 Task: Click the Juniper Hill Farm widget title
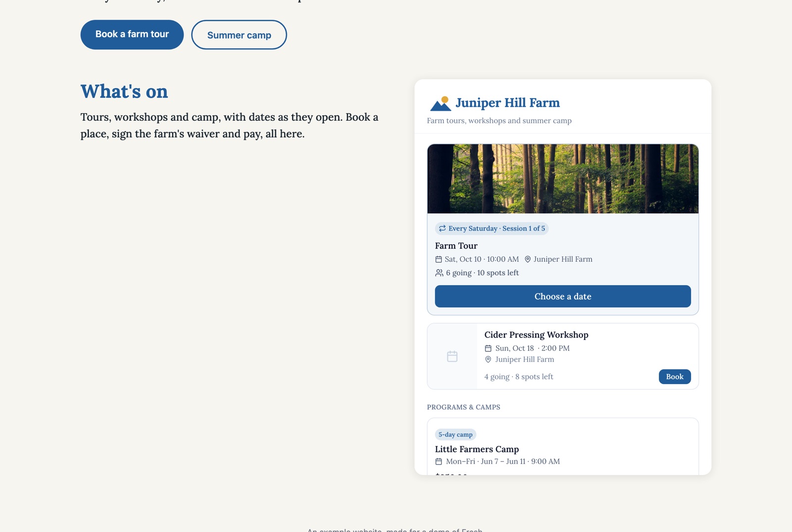pyautogui.click(x=508, y=103)
